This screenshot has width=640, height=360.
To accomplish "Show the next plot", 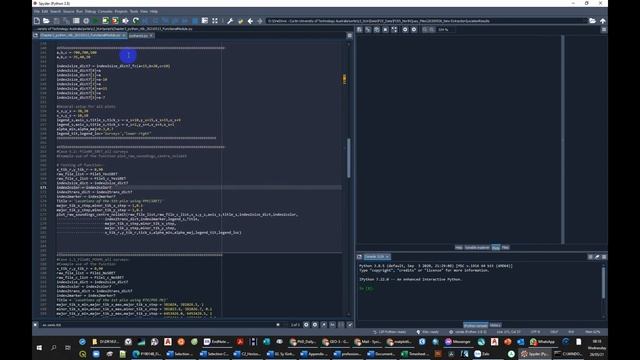I will click(413, 29).
